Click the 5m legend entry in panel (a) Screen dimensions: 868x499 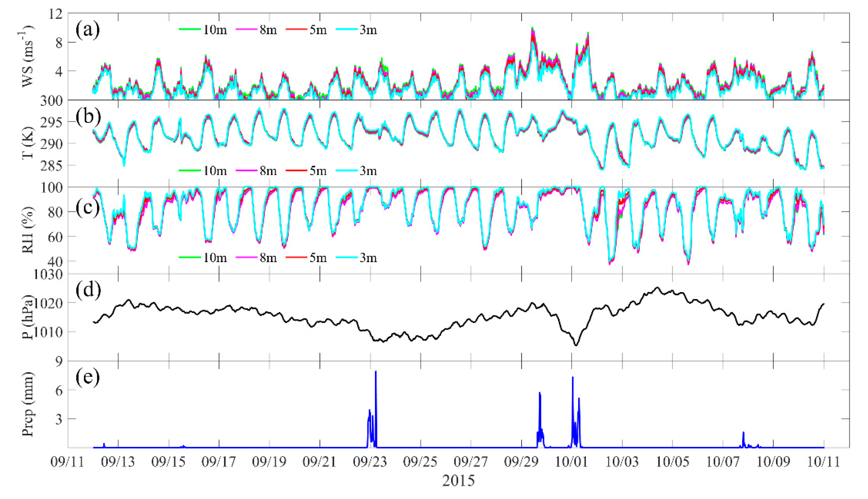[306, 30]
